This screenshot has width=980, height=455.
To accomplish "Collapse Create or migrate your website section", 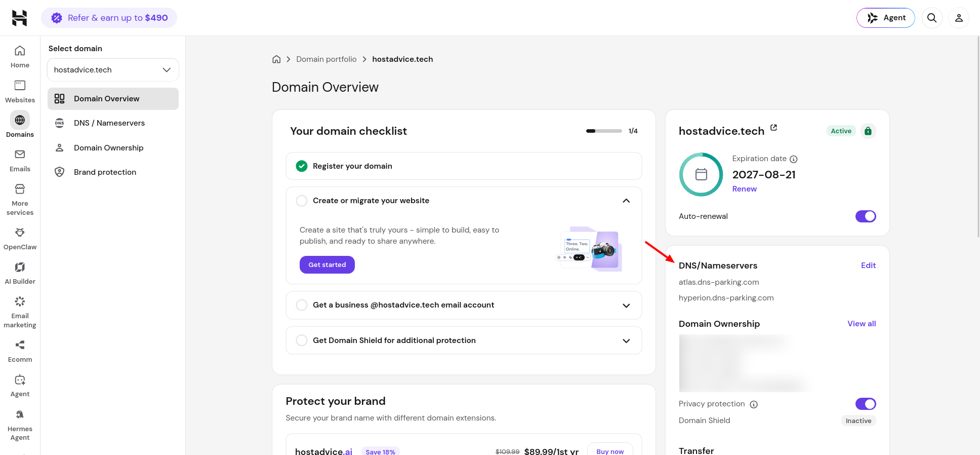I will click(x=626, y=201).
